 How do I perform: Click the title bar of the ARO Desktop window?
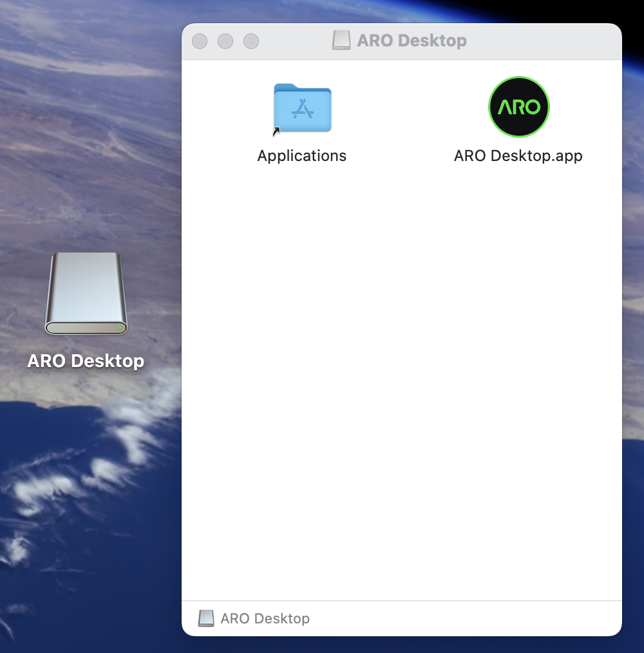(451, 40)
